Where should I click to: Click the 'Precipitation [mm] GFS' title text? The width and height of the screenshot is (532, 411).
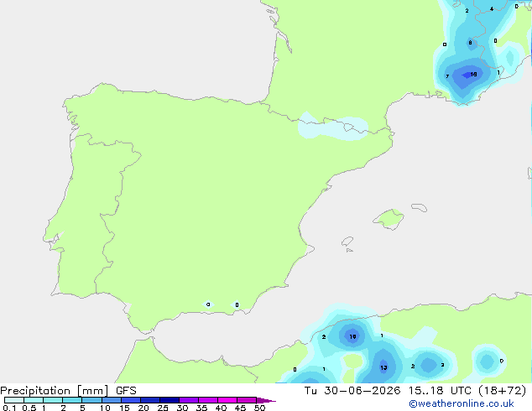point(68,391)
